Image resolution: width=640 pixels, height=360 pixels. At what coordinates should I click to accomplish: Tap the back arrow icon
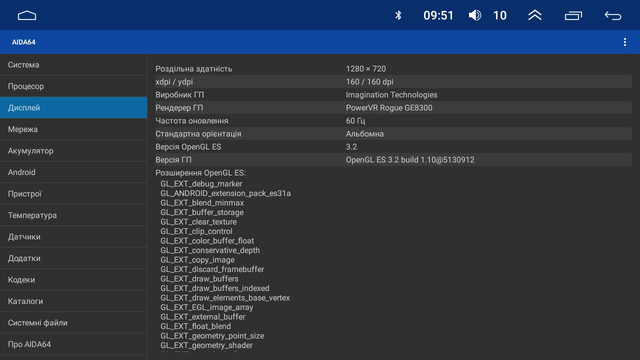(613, 16)
